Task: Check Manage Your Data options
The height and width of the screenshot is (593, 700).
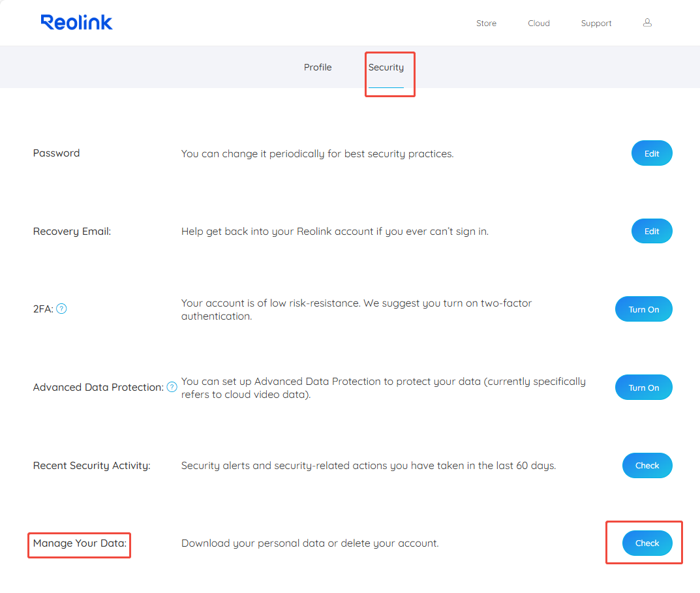Action: [x=647, y=543]
